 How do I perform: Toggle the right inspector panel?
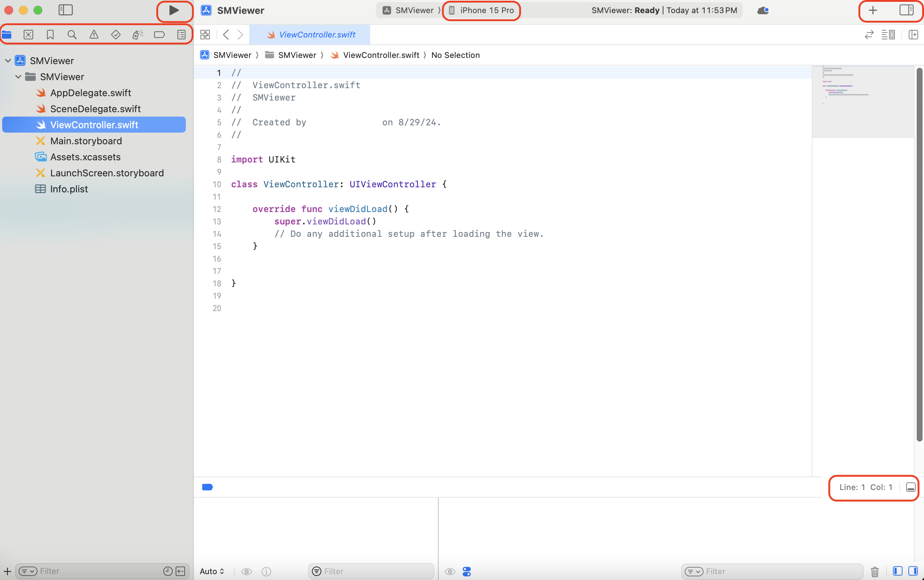[907, 10]
